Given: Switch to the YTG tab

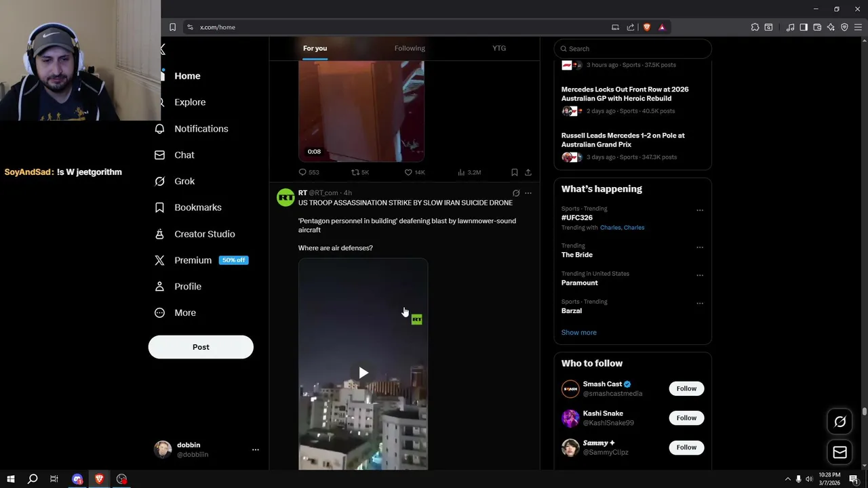Looking at the screenshot, I should [x=499, y=48].
